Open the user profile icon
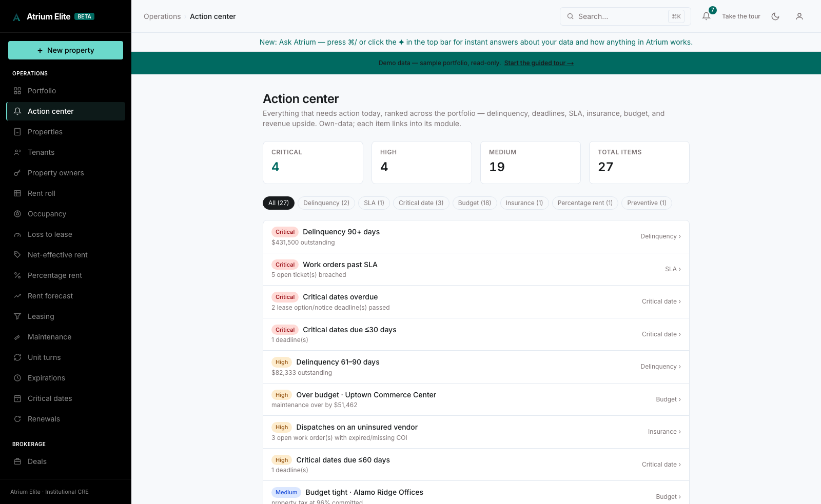821x504 pixels. point(799,16)
